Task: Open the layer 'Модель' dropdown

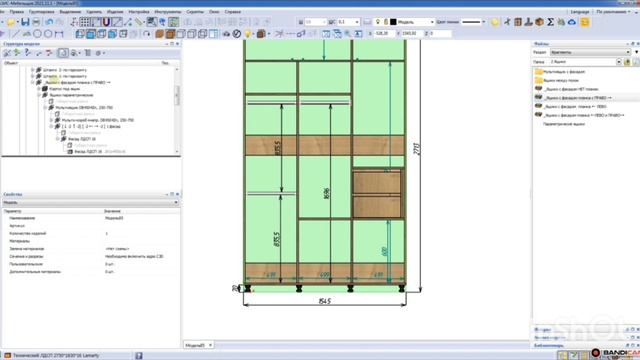Action: click(432, 22)
